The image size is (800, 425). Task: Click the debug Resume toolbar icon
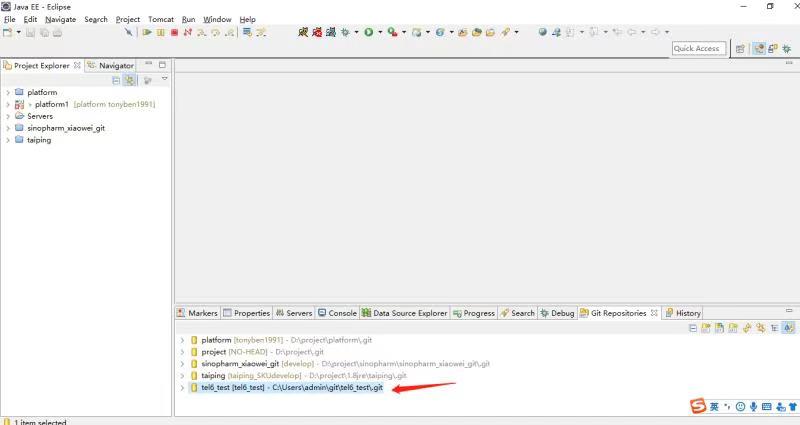(x=147, y=32)
